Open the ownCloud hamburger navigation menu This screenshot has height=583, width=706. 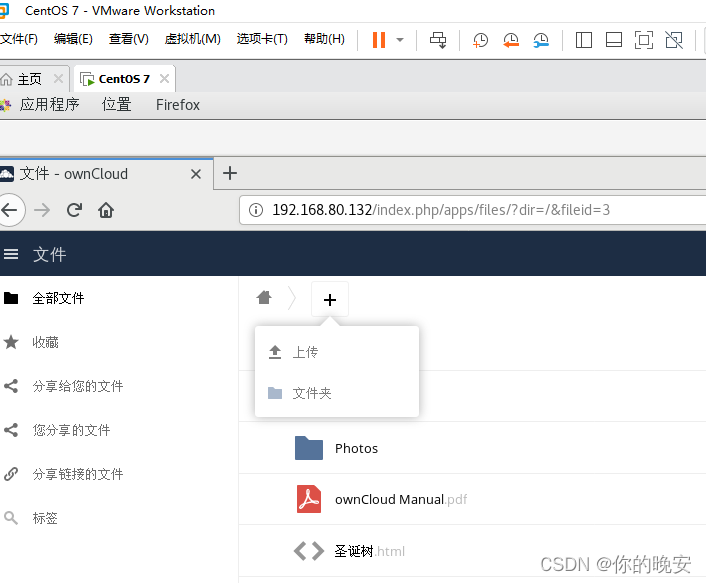click(11, 254)
